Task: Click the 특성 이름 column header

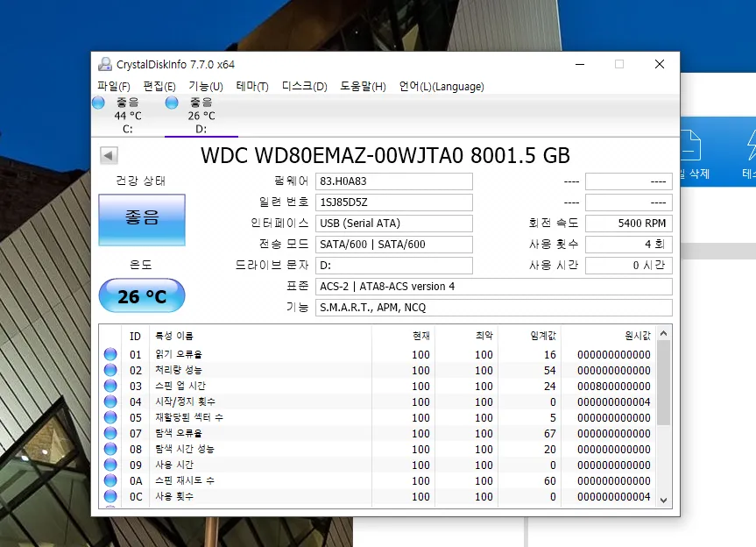Action: [261, 337]
